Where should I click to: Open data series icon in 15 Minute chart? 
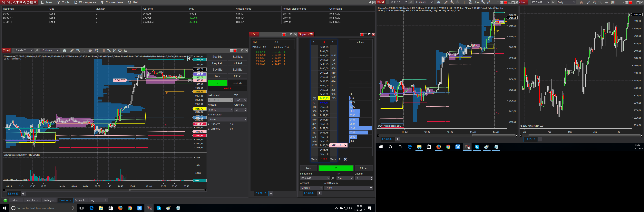click(109, 50)
